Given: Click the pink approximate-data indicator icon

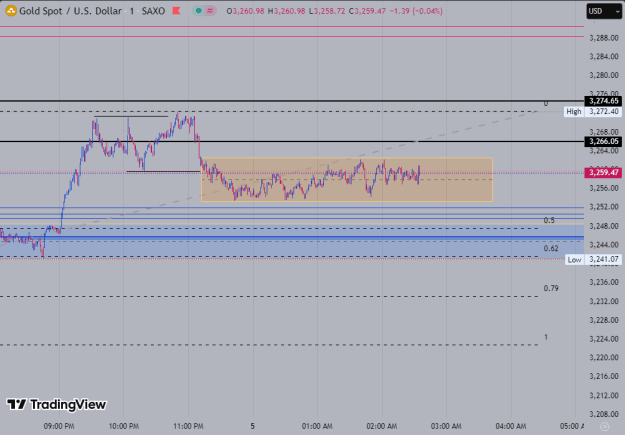Looking at the screenshot, I should click(210, 11).
